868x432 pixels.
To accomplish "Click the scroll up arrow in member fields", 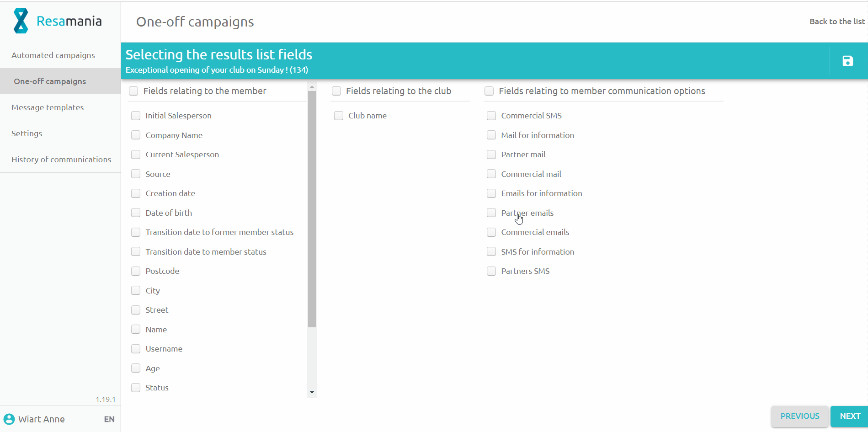I will [312, 86].
